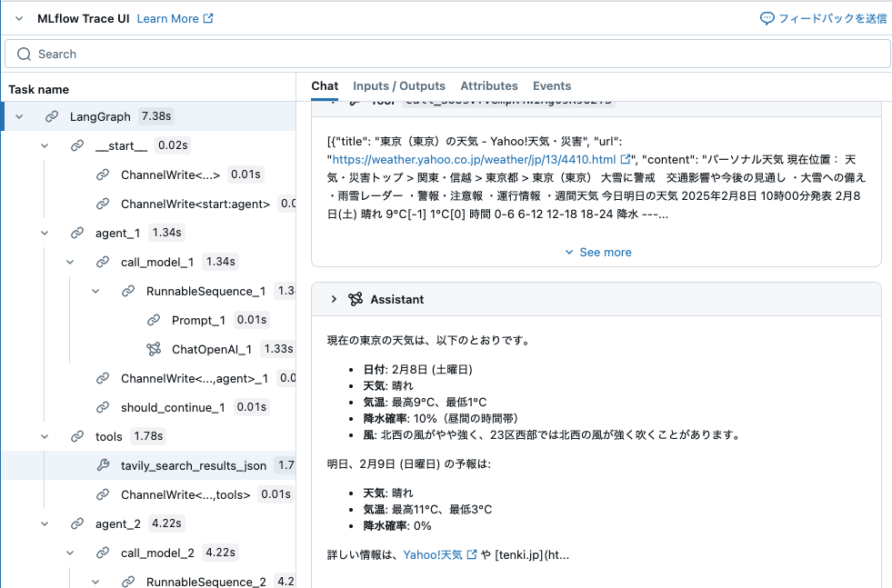This screenshot has height=588, width=892.
Task: Click the chain icon next to __start__
Action: (76, 145)
